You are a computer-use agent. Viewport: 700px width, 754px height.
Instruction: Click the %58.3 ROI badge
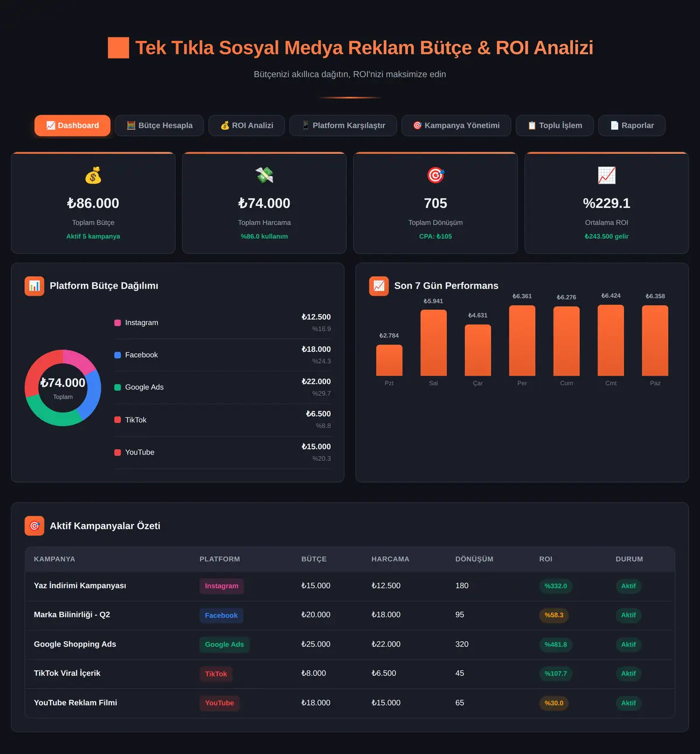click(554, 615)
